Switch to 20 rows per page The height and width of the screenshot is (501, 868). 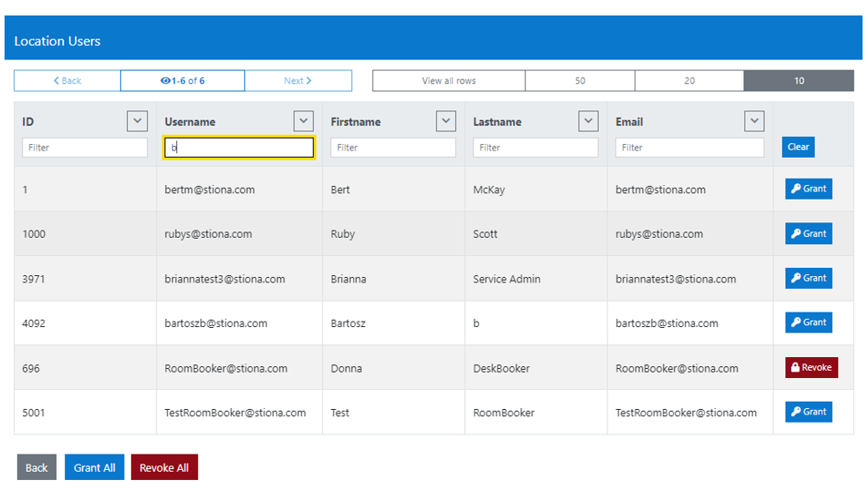click(689, 81)
